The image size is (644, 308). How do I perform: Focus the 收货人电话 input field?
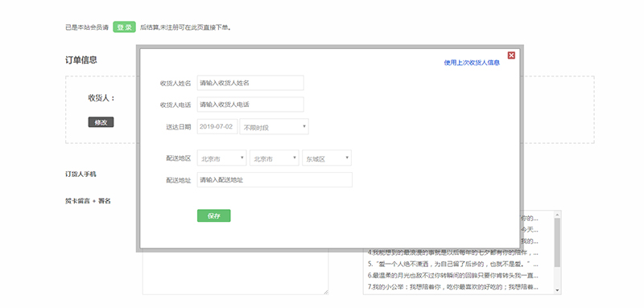(x=250, y=105)
